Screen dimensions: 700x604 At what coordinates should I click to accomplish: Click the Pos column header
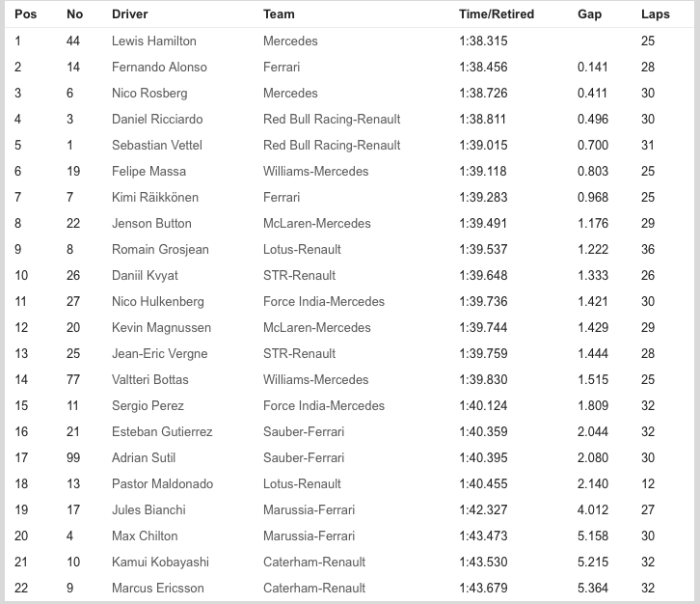point(25,14)
